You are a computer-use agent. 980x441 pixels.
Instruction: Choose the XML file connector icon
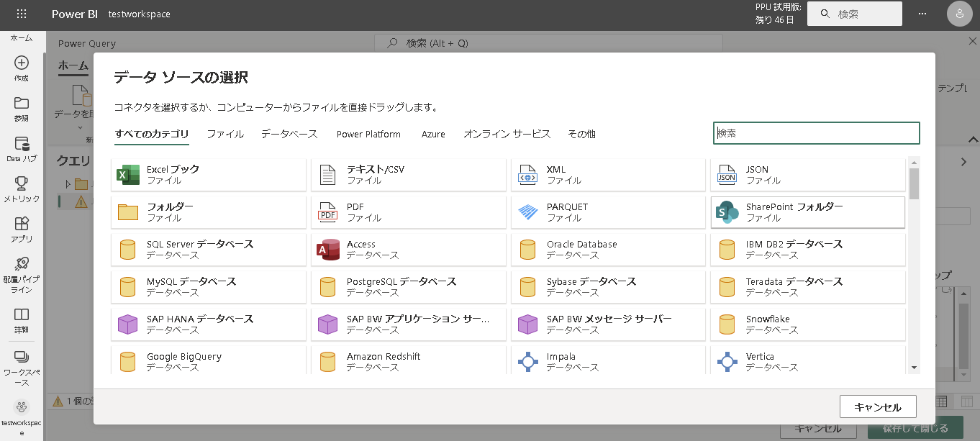527,175
